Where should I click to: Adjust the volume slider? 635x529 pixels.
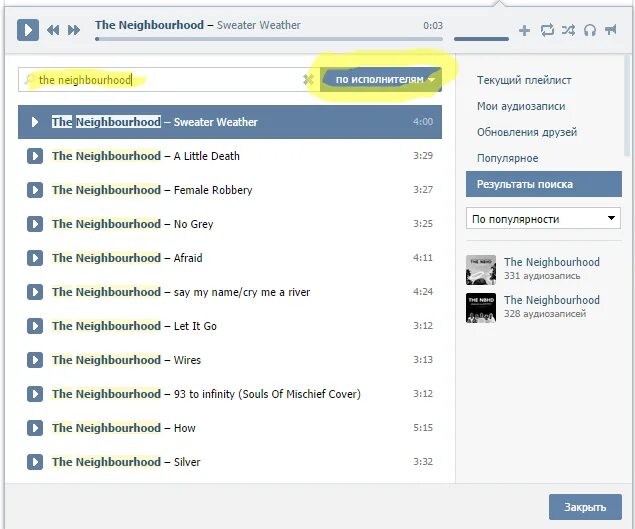[481, 39]
